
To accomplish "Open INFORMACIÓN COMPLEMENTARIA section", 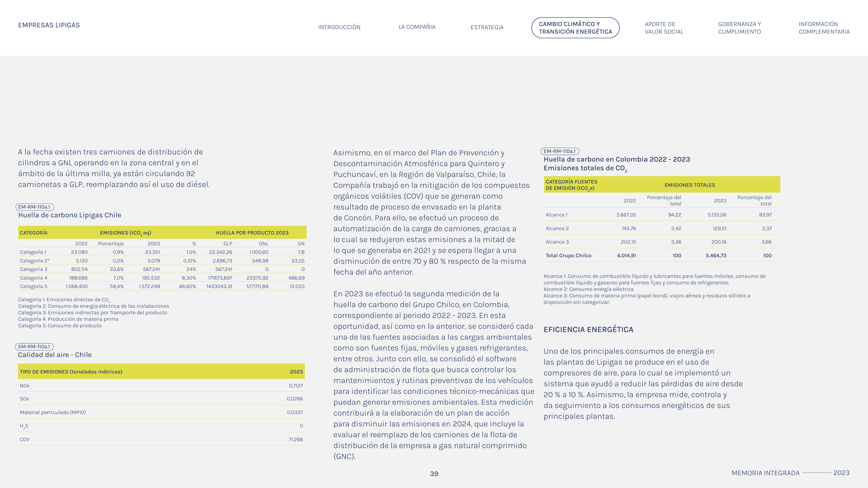I will [824, 28].
